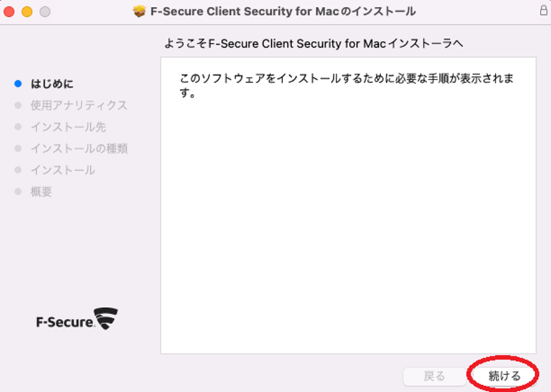Click the gray bullet beside インストールの種類
The width and height of the screenshot is (551, 392).
point(18,148)
